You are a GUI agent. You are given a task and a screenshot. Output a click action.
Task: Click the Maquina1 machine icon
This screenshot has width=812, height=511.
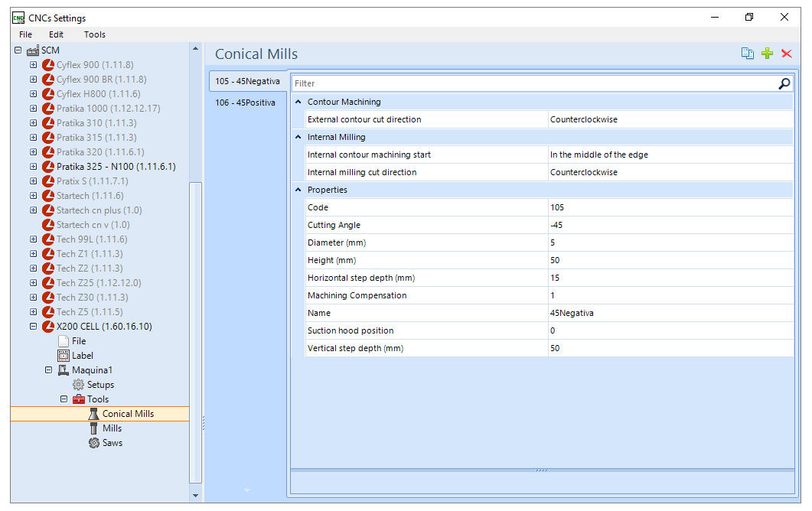point(64,370)
